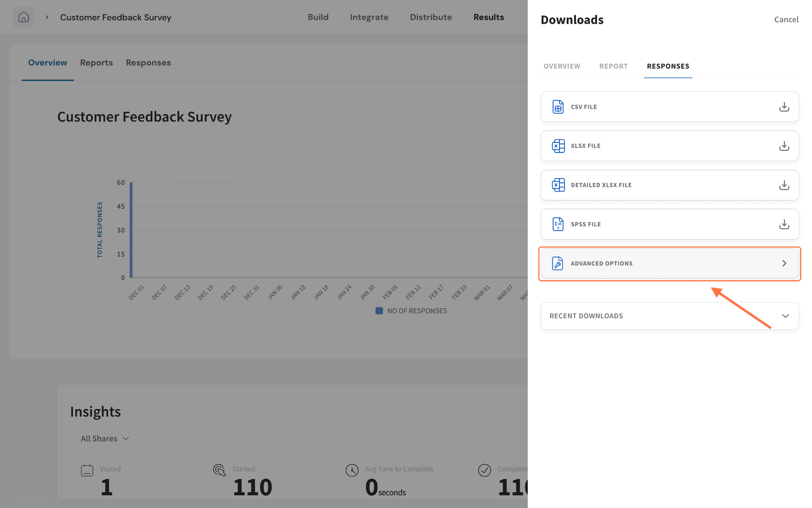Open the All Shares dropdown
Image resolution: width=812 pixels, height=508 pixels.
(105, 439)
